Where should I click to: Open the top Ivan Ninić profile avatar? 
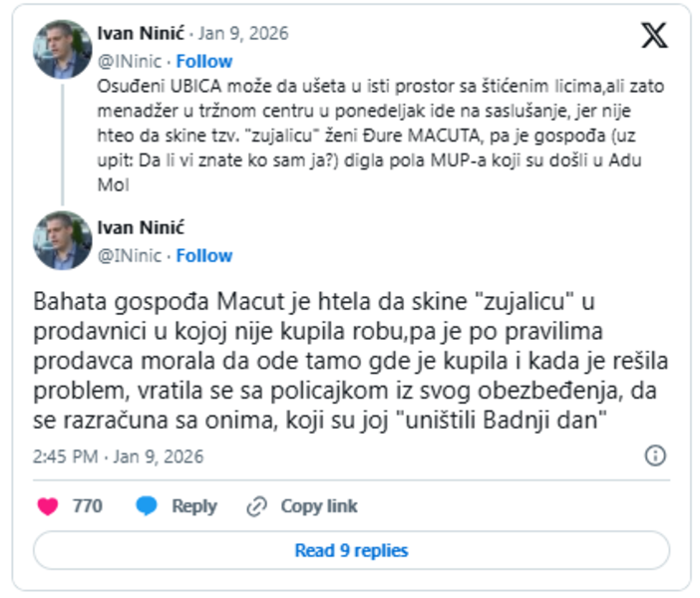point(62,48)
